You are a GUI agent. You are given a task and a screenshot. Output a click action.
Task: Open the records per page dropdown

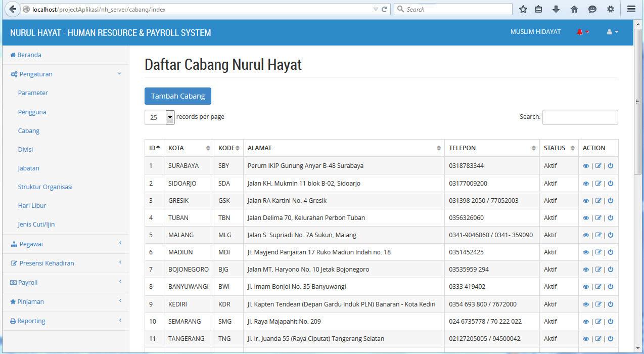(x=159, y=117)
